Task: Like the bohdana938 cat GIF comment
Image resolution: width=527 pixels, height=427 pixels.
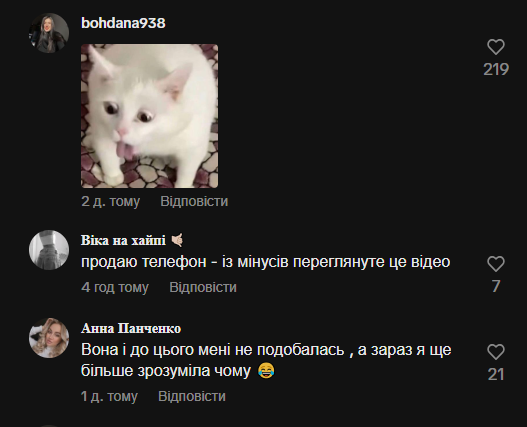Action: (x=496, y=47)
